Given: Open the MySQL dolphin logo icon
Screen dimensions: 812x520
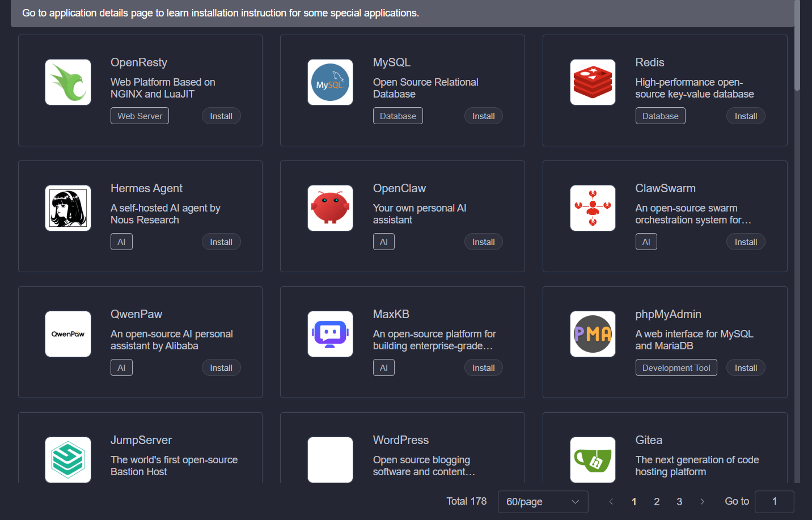Looking at the screenshot, I should 330,82.
